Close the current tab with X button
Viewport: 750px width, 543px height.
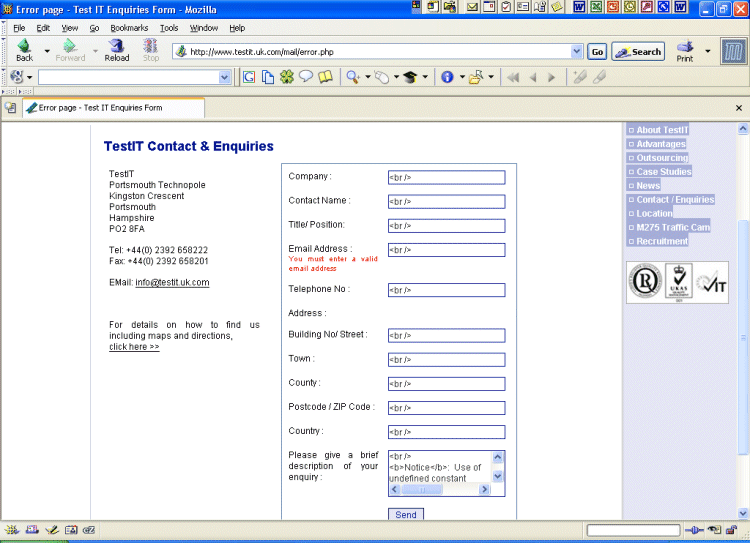[x=739, y=108]
